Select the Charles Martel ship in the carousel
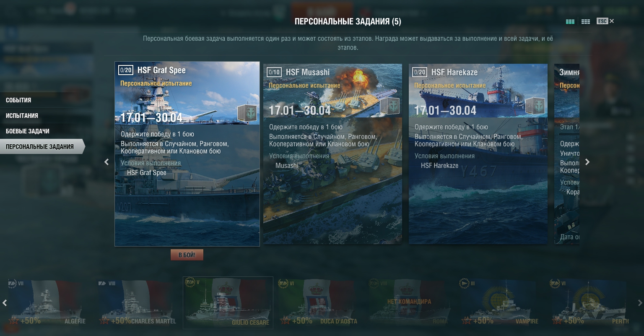The image size is (644, 336). 138,302
